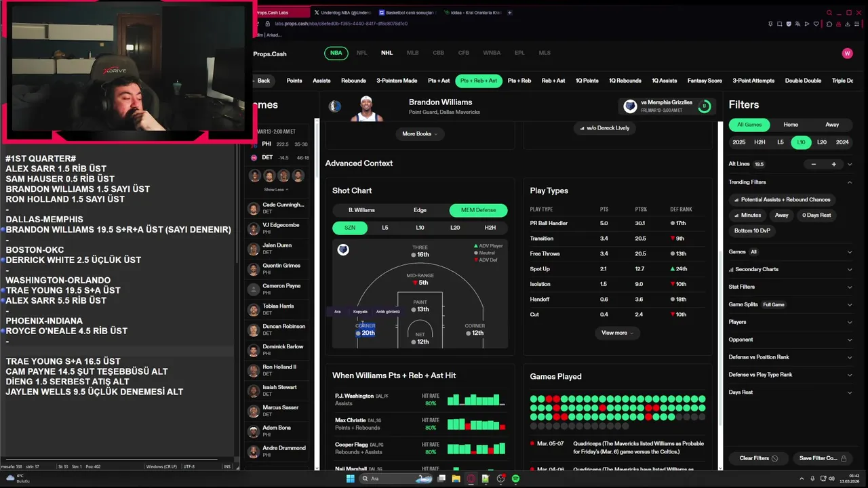Toggle the 0 Days Rest filter chip
The image size is (868, 488).
point(816,215)
